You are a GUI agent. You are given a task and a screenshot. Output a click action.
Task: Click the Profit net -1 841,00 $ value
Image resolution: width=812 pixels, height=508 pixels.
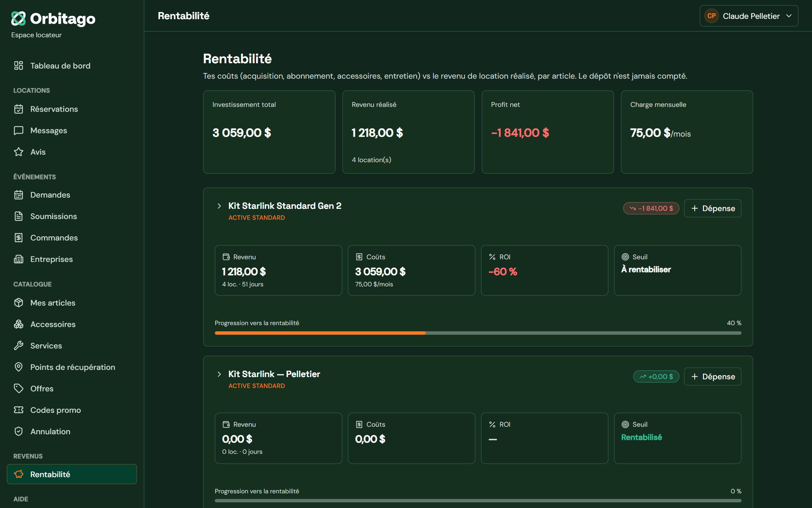(x=520, y=133)
